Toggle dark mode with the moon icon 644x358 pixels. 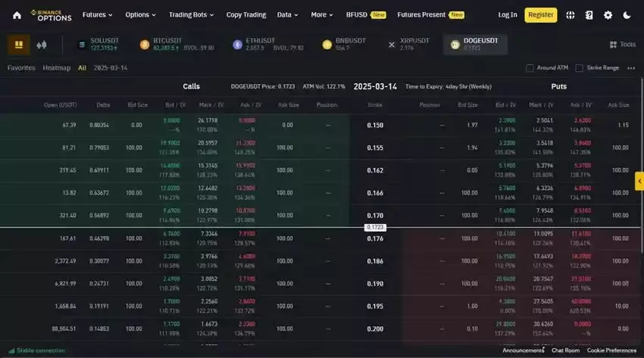click(x=627, y=14)
